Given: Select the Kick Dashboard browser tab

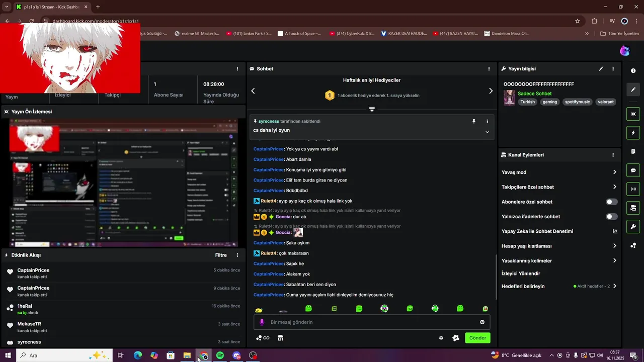Looking at the screenshot, I should point(51,7).
